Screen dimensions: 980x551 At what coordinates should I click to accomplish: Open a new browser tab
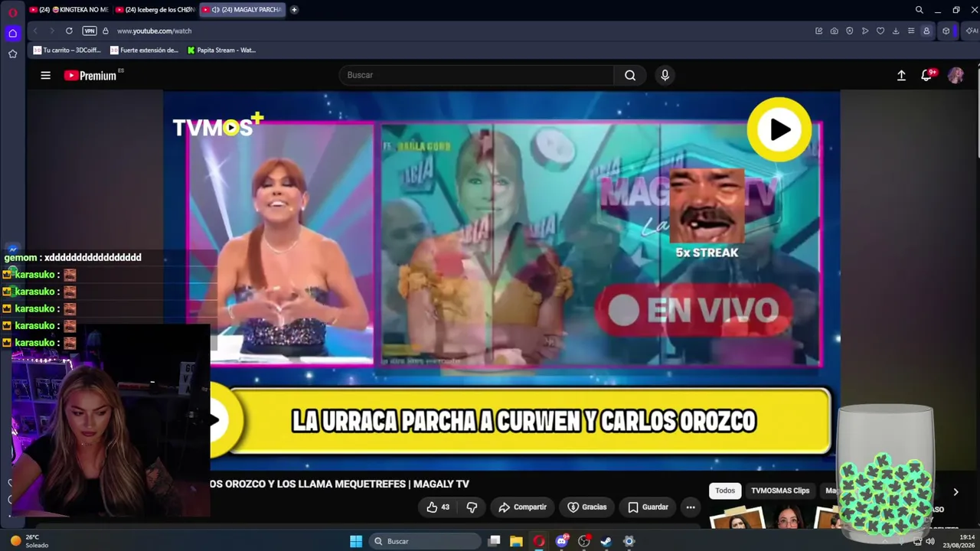point(294,10)
